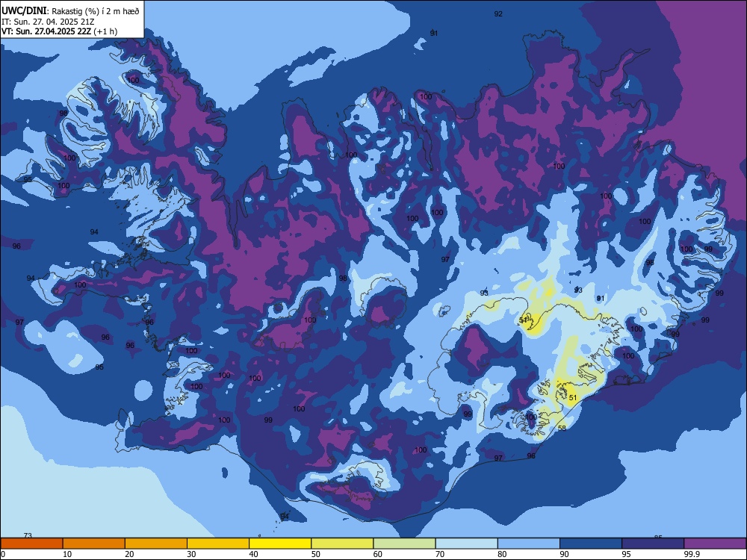Click the amber 30–40 legend swatch
Image resolution: width=747 pixels, height=560 pixels.
tap(218, 544)
